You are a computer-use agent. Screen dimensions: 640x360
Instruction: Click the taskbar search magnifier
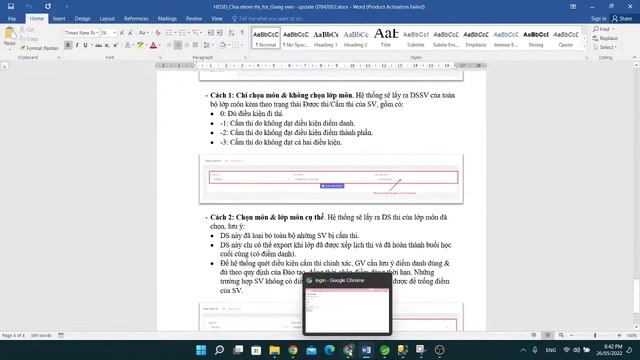pyautogui.click(x=220, y=350)
